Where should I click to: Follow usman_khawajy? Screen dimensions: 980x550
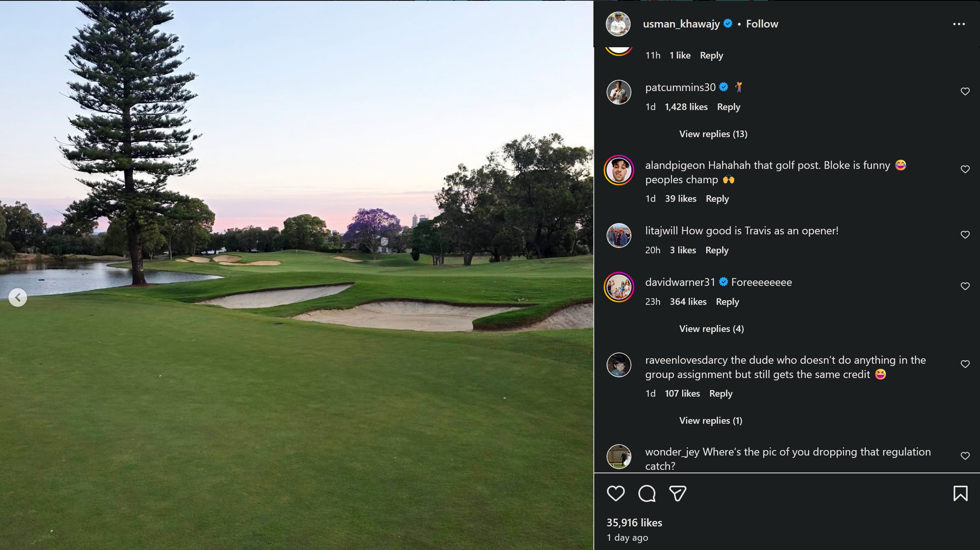pyautogui.click(x=762, y=23)
